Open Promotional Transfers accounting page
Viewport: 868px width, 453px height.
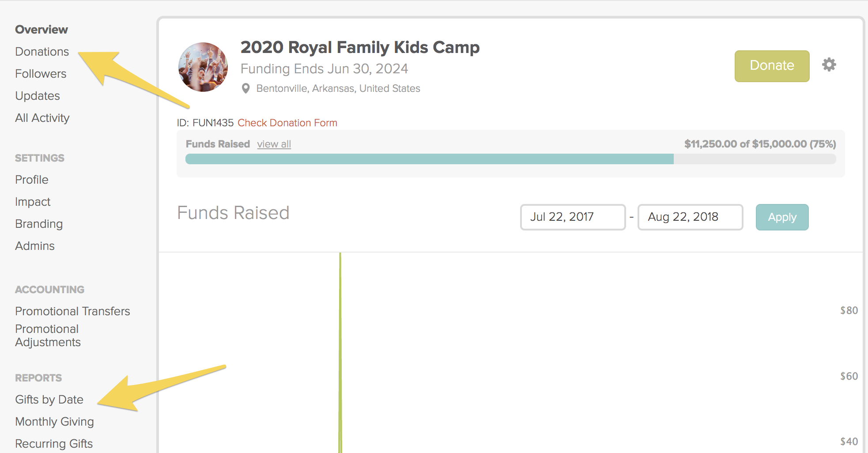[72, 311]
